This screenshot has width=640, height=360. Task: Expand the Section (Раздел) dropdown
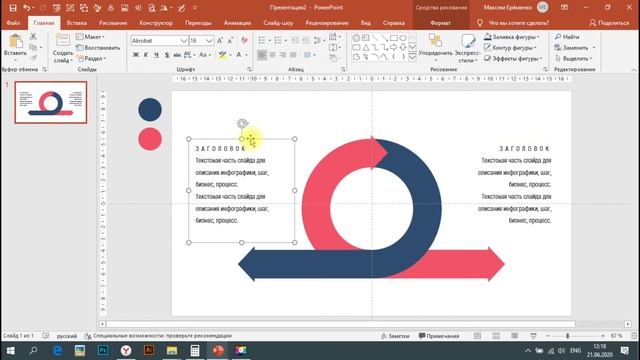click(x=91, y=58)
